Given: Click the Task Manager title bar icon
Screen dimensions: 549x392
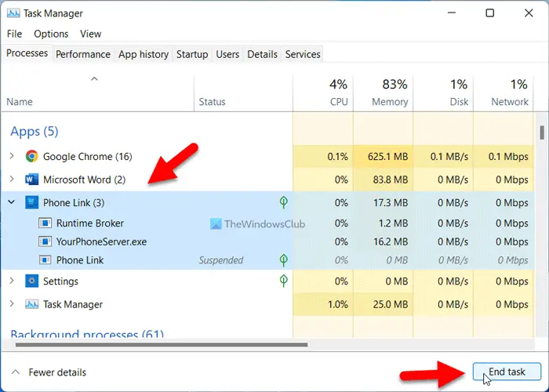Looking at the screenshot, I should point(13,13).
